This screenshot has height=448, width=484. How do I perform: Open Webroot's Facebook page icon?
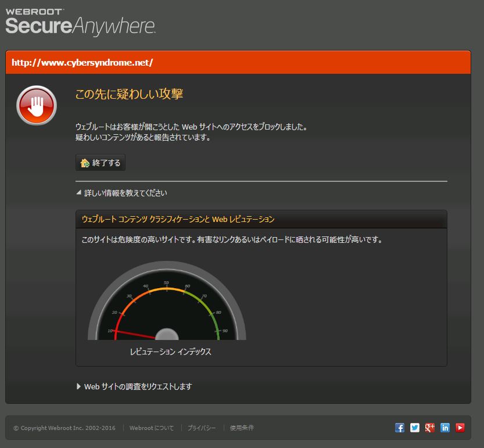(x=399, y=428)
